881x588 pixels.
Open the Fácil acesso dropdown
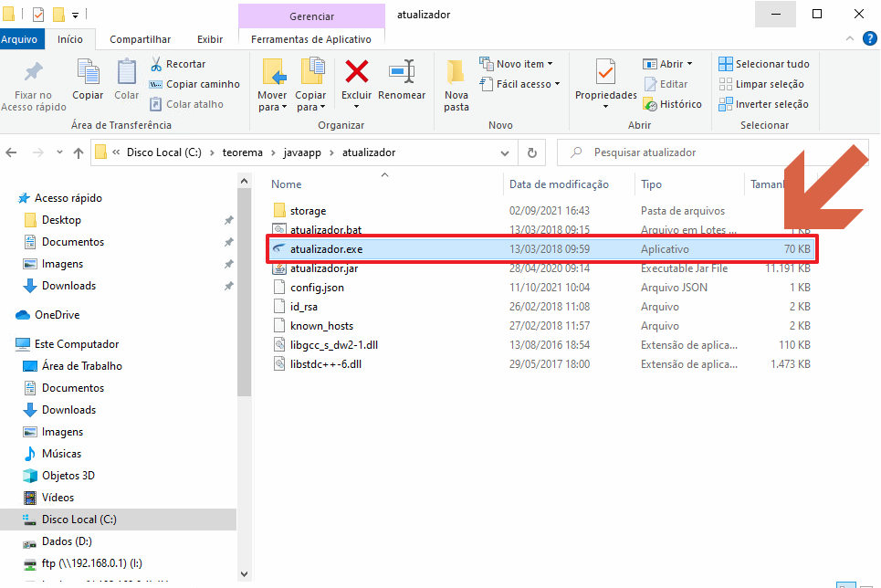click(x=519, y=84)
